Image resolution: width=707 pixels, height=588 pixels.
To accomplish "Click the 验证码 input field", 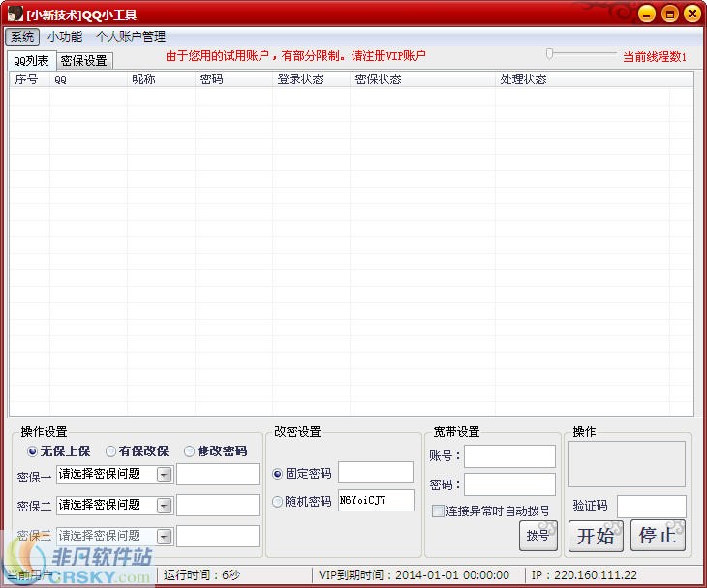I will (x=652, y=507).
